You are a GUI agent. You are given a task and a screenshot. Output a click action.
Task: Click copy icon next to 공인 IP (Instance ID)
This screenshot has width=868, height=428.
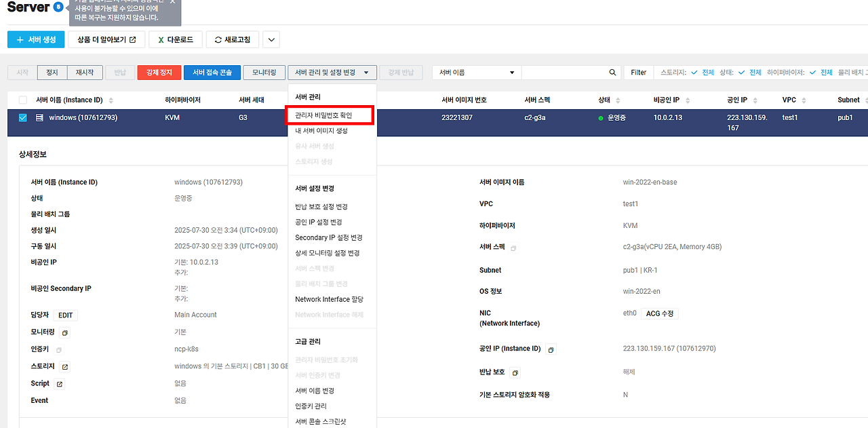tap(551, 349)
